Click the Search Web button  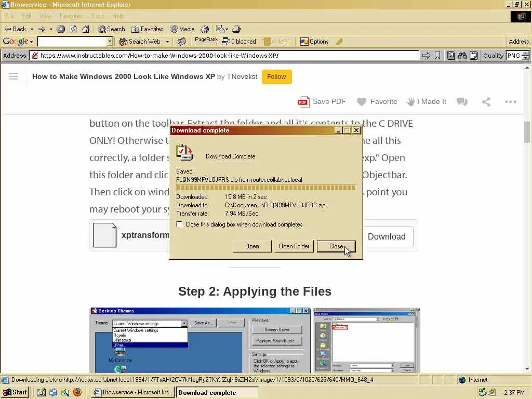coord(140,42)
